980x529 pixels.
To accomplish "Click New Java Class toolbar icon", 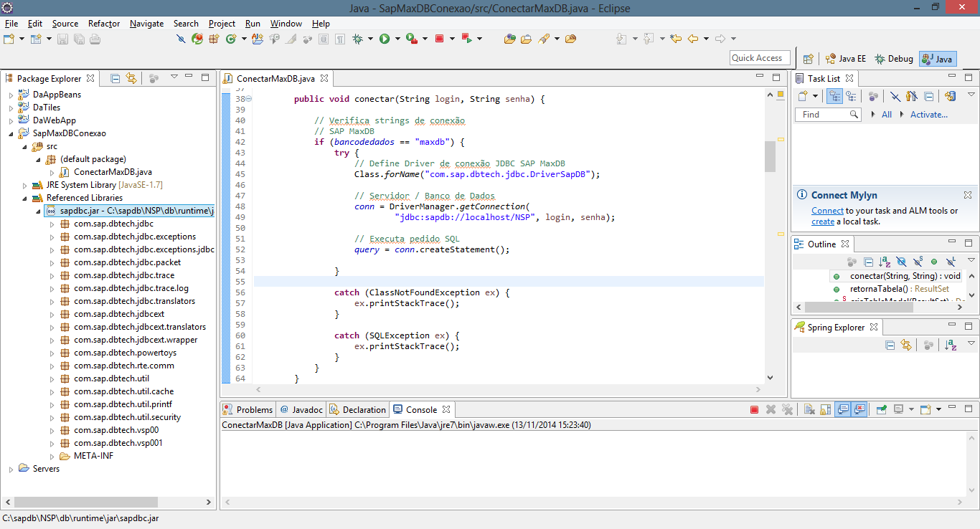I will pos(231,39).
